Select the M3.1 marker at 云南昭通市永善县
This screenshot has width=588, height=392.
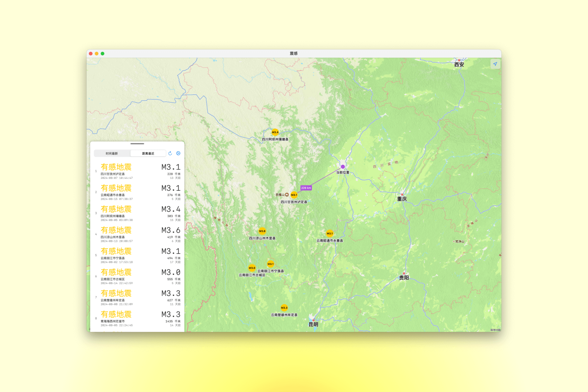pyautogui.click(x=330, y=234)
